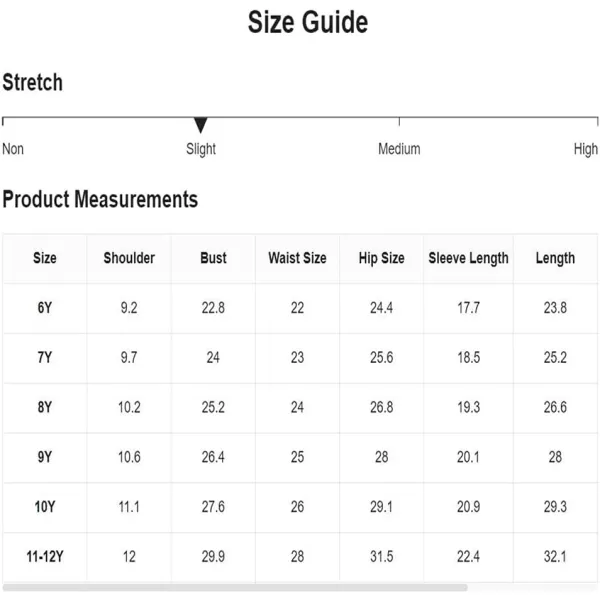600x600 pixels.
Task: Click the Non stretch label
Action: (13, 149)
